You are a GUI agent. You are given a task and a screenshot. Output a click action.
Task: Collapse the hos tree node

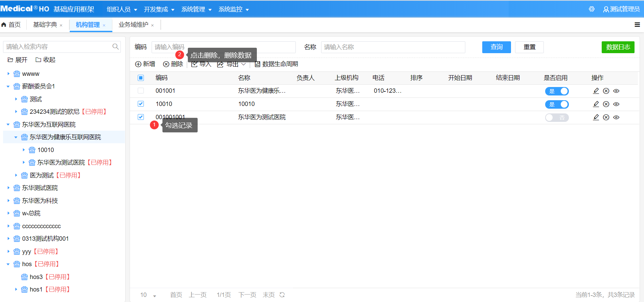point(8,264)
